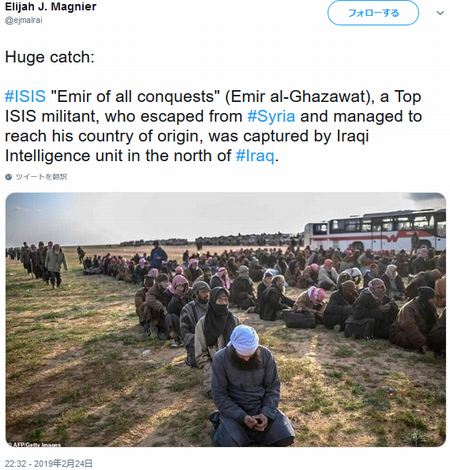Click the @ejmalrai username handle
The image size is (450, 470).
click(23, 20)
